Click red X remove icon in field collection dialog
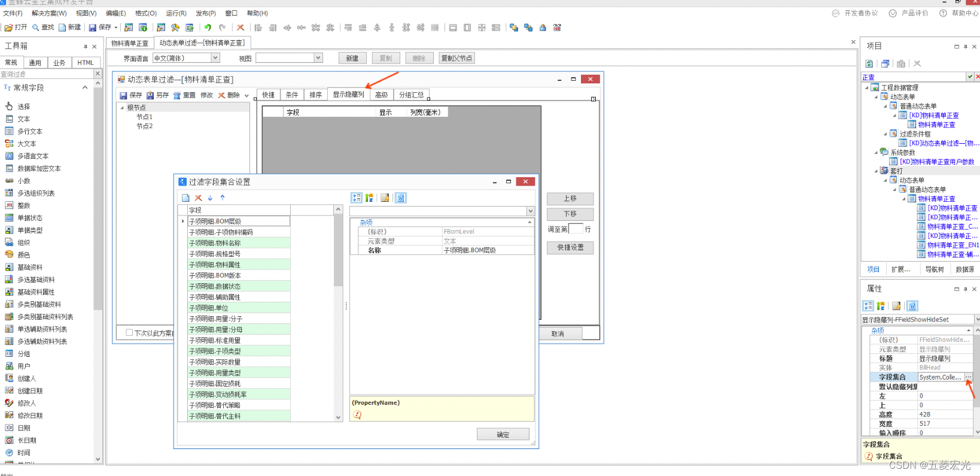 (198, 198)
